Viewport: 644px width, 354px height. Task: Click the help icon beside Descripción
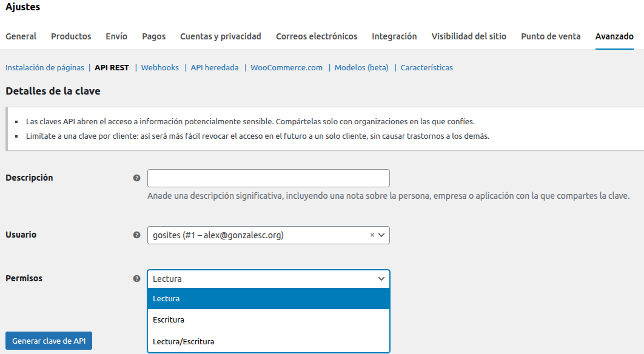(x=136, y=178)
